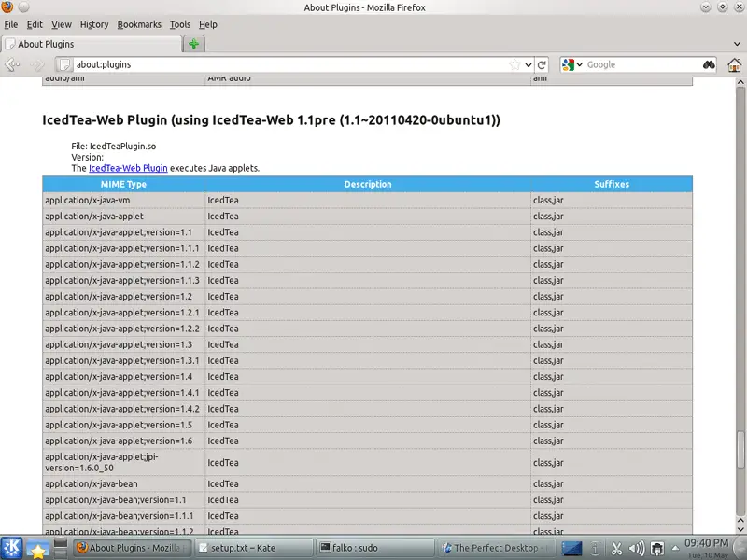Open the Klipper scissors tray icon
This screenshot has width=747, height=560.
(x=616, y=549)
